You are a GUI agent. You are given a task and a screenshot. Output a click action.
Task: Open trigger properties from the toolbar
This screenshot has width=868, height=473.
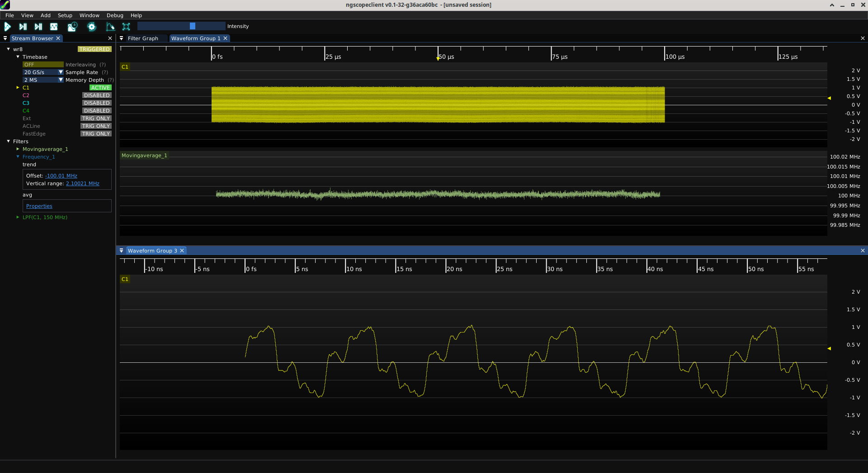tap(110, 27)
